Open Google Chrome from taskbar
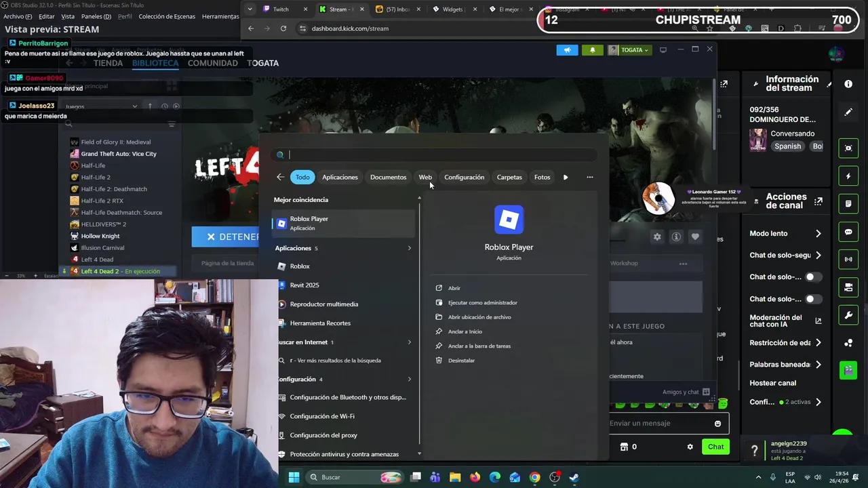 pyautogui.click(x=535, y=477)
